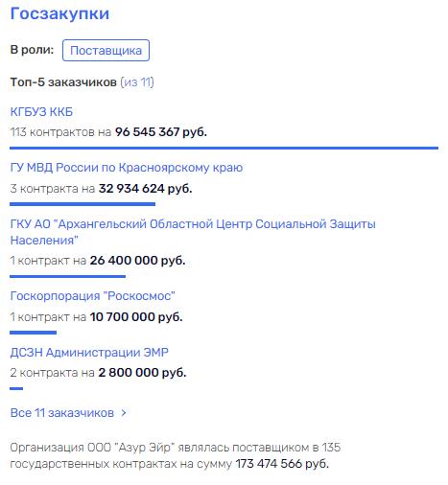Click the chevron arrow after Все 11 заказчиков
This screenshot has height=485, width=448.
(124, 413)
